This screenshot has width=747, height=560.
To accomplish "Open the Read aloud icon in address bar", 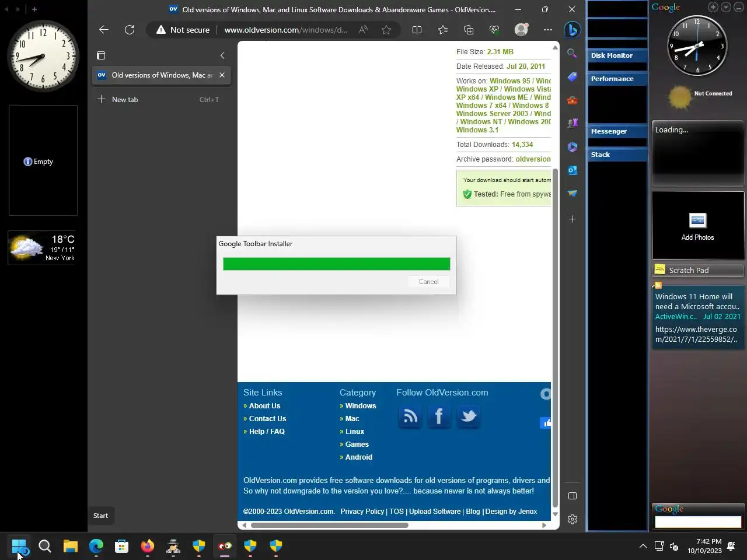I will 363,30.
